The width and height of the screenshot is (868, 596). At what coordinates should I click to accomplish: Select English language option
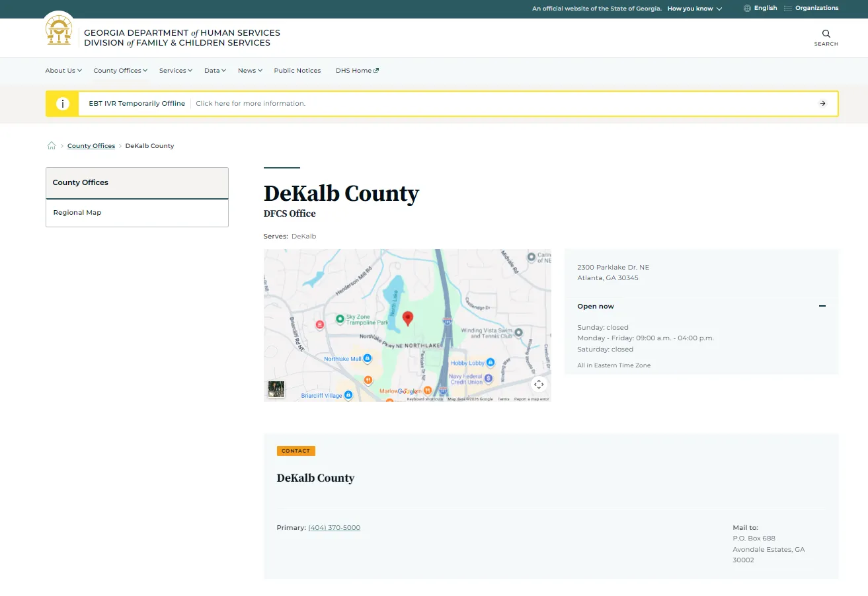pyautogui.click(x=766, y=9)
